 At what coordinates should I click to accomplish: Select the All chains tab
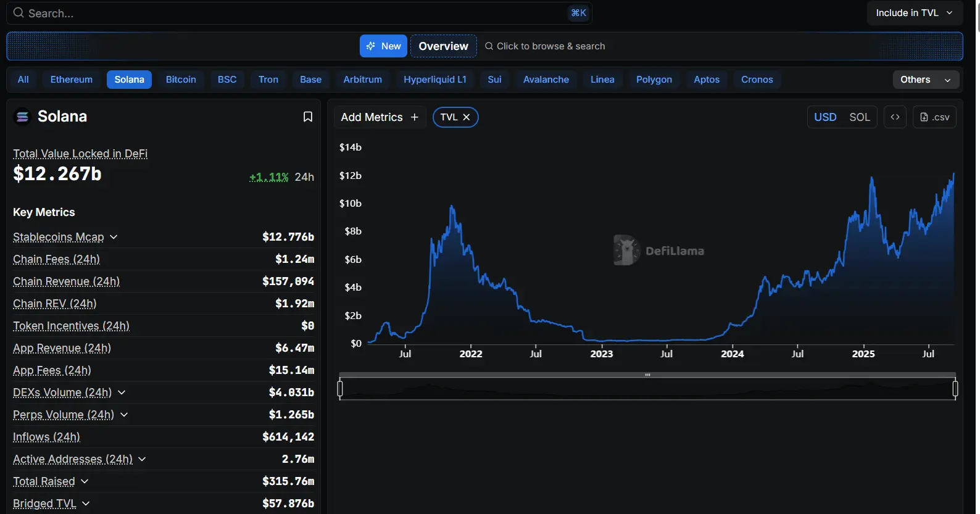(x=23, y=80)
